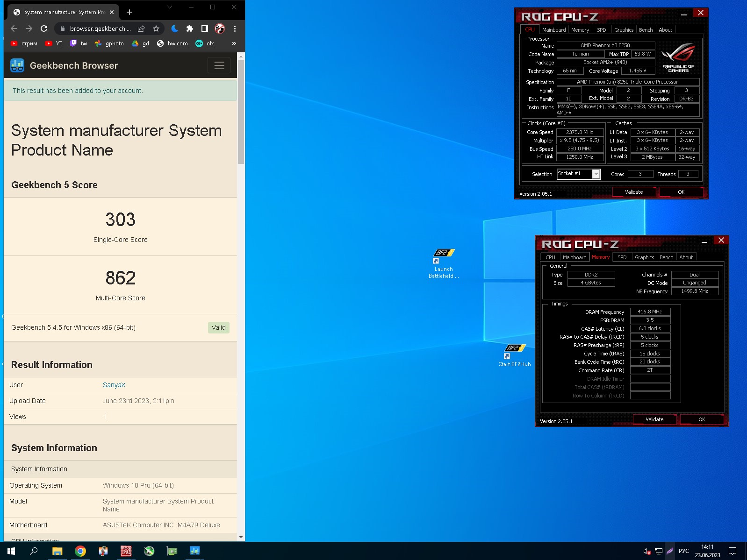Open the dark mode moon extension
The height and width of the screenshot is (560, 747).
tap(175, 28)
